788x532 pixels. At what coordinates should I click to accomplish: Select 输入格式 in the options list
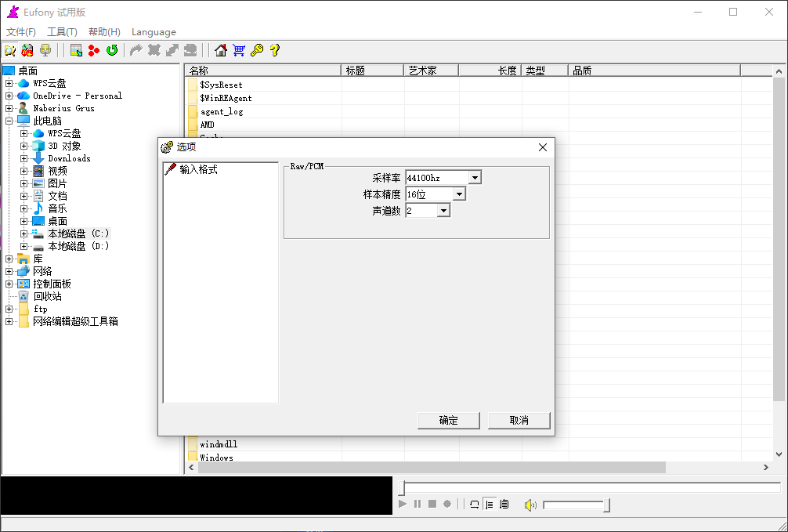[x=198, y=169]
